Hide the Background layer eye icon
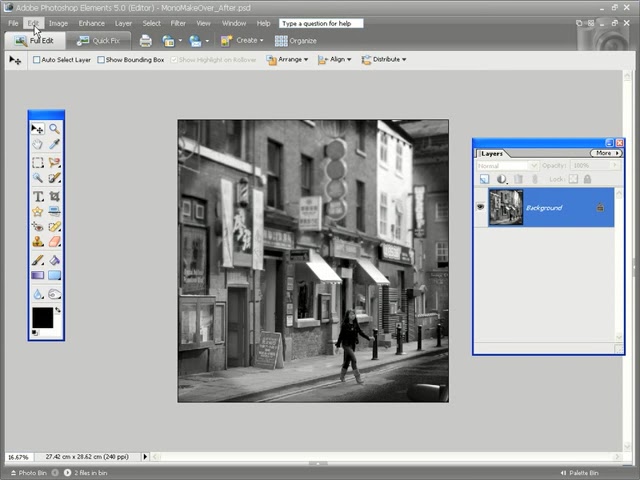640x480 pixels. click(480, 207)
